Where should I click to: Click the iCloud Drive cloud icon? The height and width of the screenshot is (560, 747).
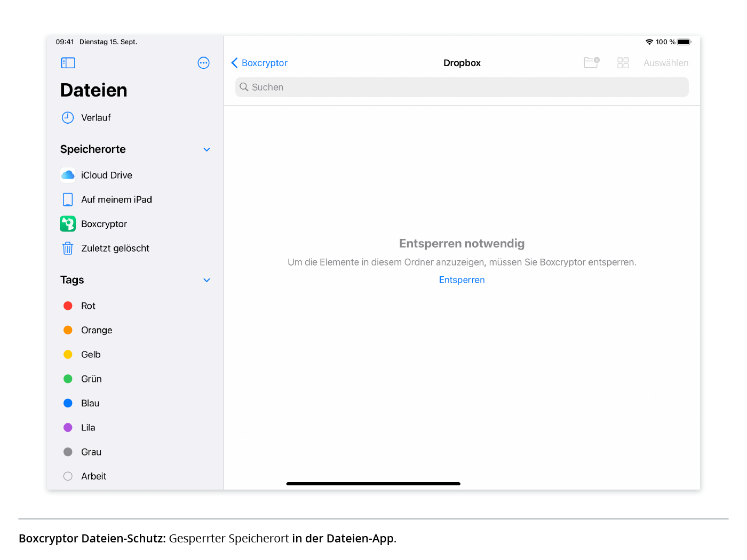click(x=68, y=175)
